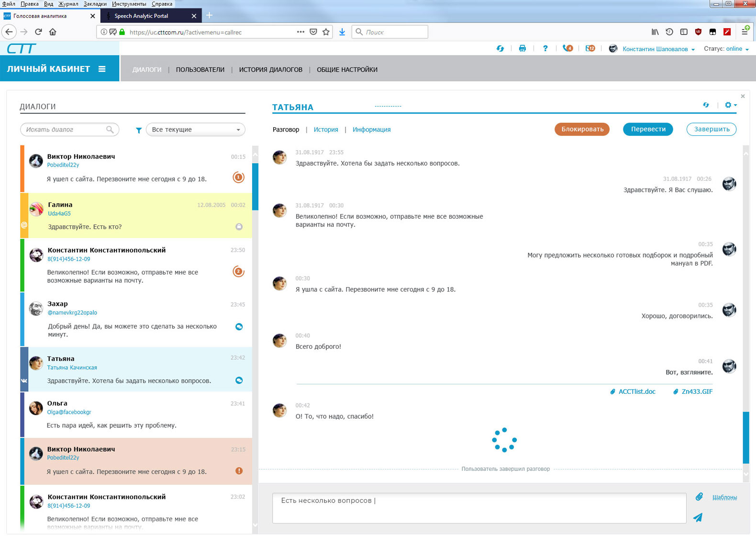Open help question mark icon
756x546 pixels.
click(545, 48)
